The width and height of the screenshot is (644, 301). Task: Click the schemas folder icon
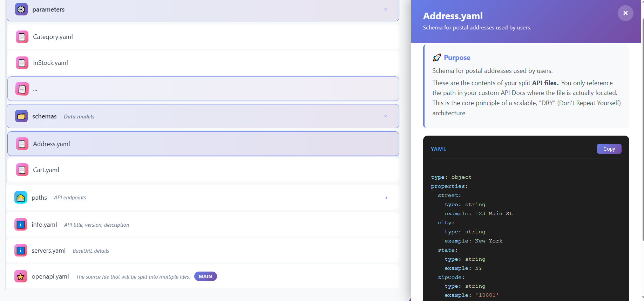(21, 116)
